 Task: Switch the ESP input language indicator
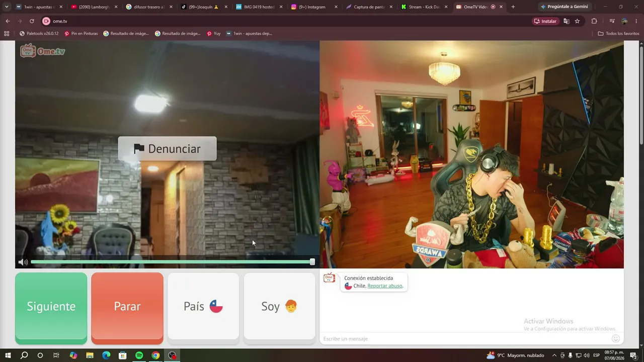coord(597,355)
